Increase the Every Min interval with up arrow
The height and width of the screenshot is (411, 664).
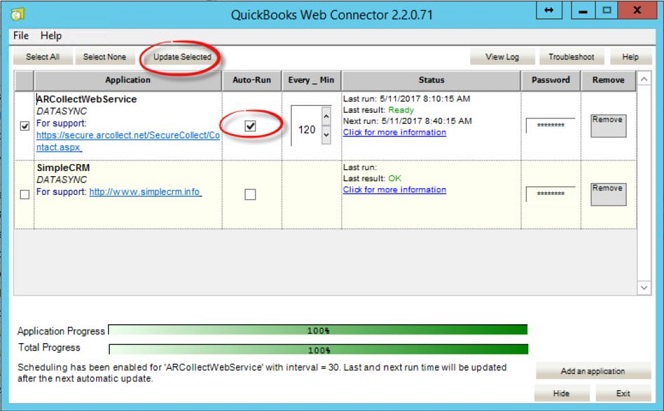[x=326, y=116]
